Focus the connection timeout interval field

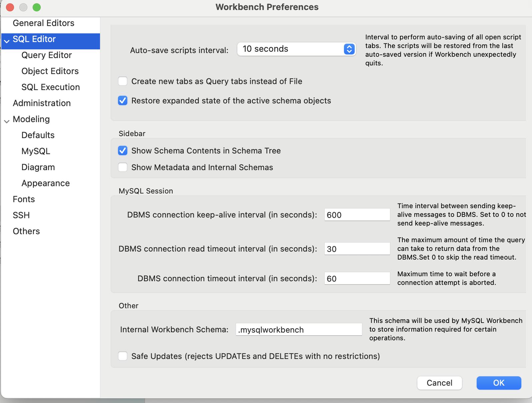tap(357, 278)
